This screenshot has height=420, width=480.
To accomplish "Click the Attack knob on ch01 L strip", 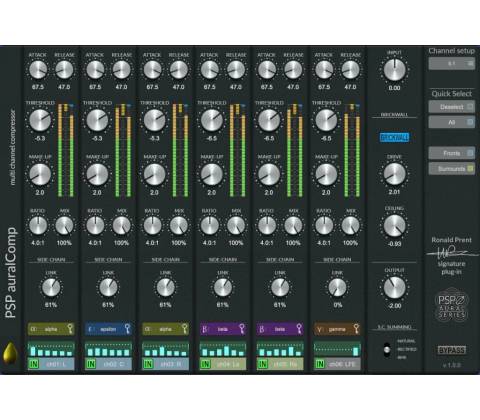I will tap(38, 70).
